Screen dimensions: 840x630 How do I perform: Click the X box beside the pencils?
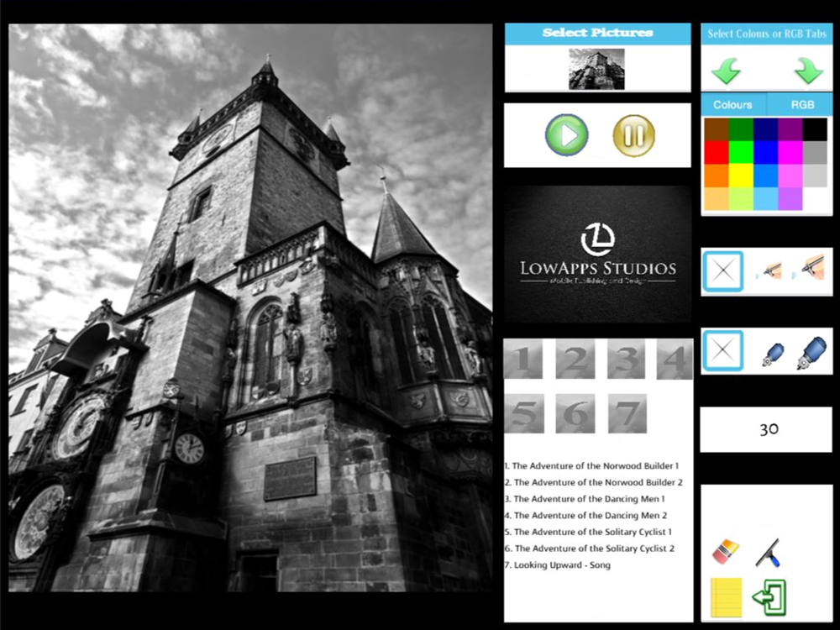pos(723,271)
